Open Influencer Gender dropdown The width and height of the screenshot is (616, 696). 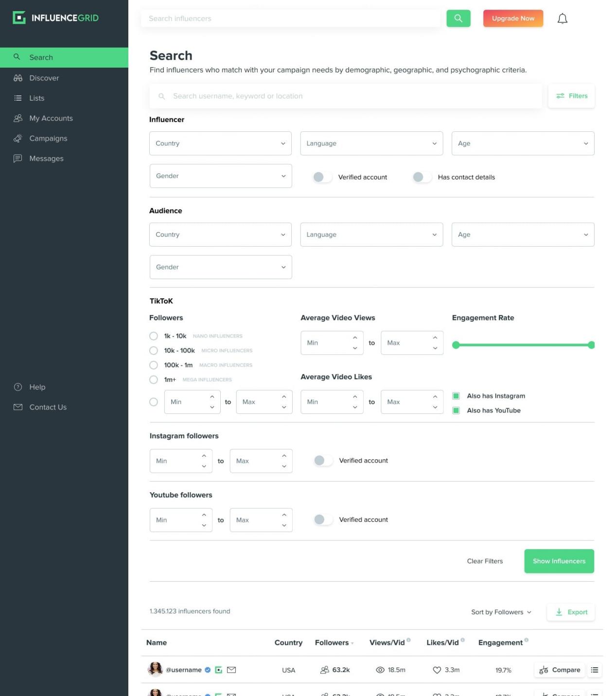221,176
